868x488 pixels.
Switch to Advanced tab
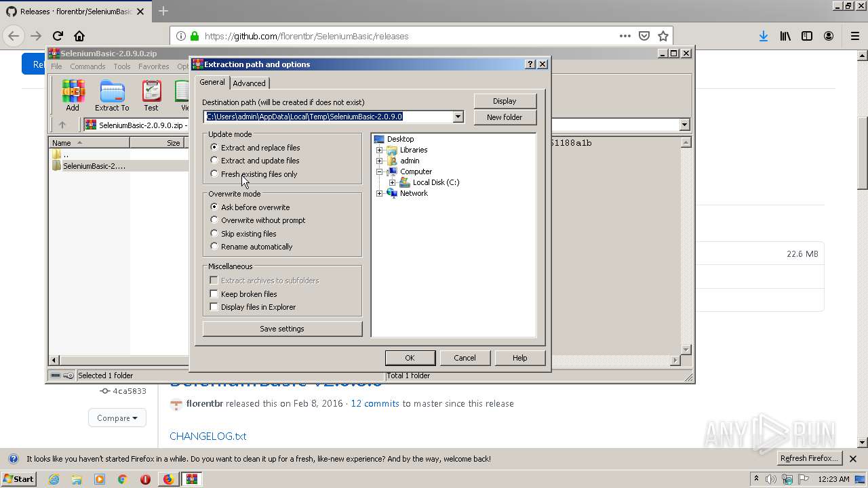(x=249, y=83)
